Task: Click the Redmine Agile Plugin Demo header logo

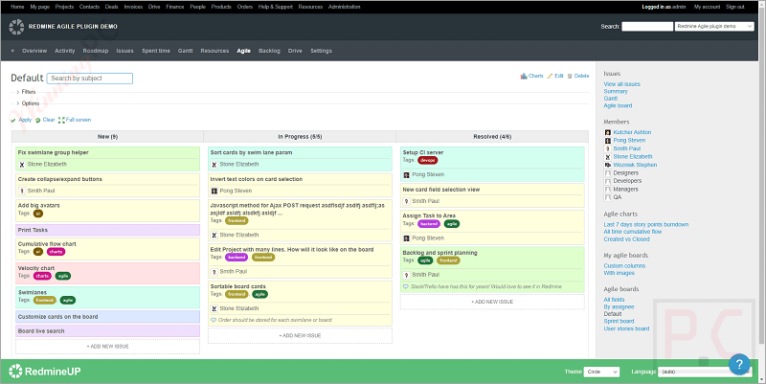Action: tap(16, 27)
